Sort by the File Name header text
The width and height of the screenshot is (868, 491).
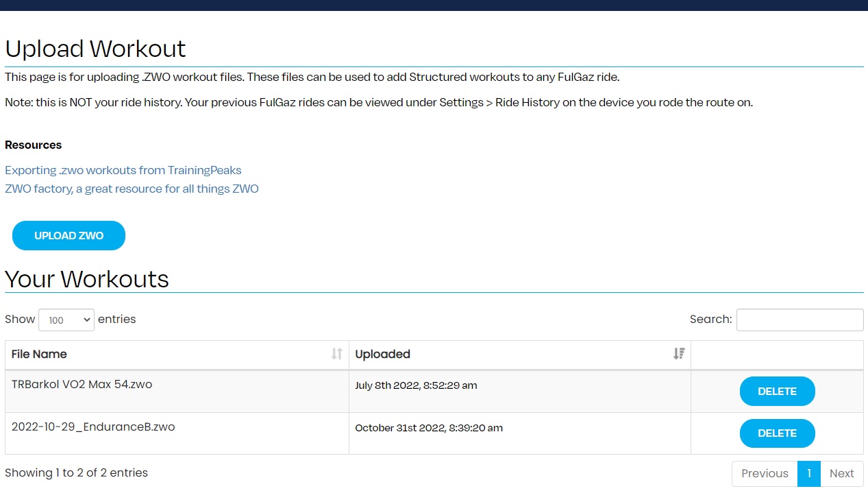click(x=39, y=355)
